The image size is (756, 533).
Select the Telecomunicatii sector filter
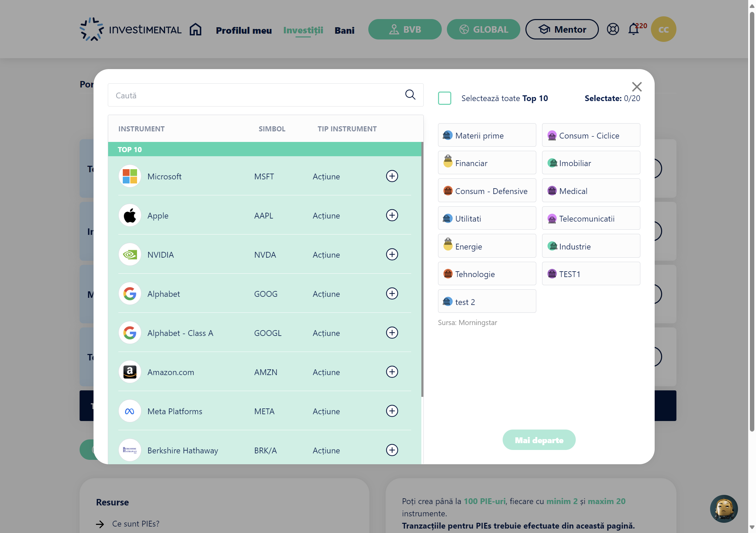[591, 218]
